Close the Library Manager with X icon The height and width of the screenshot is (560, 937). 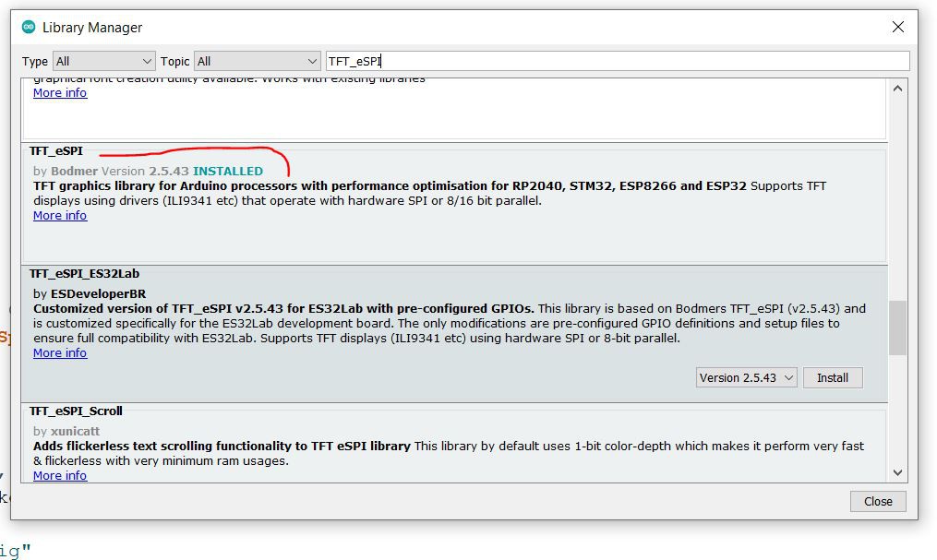[897, 27]
